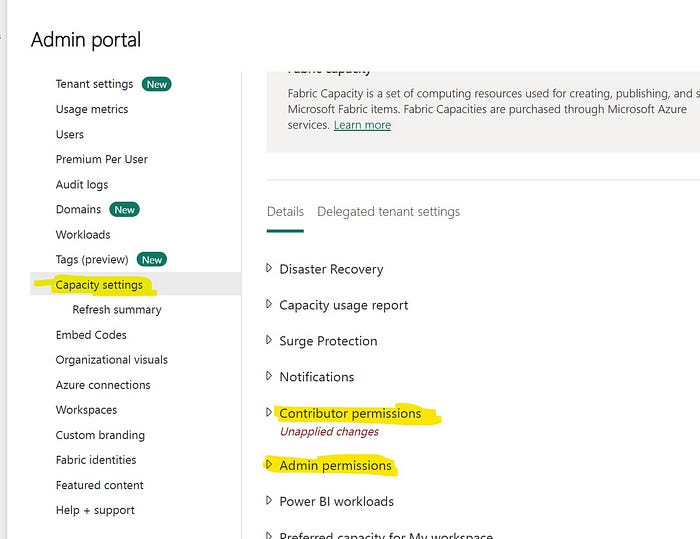Go to Featured content
The height and width of the screenshot is (539, 700).
[100, 485]
